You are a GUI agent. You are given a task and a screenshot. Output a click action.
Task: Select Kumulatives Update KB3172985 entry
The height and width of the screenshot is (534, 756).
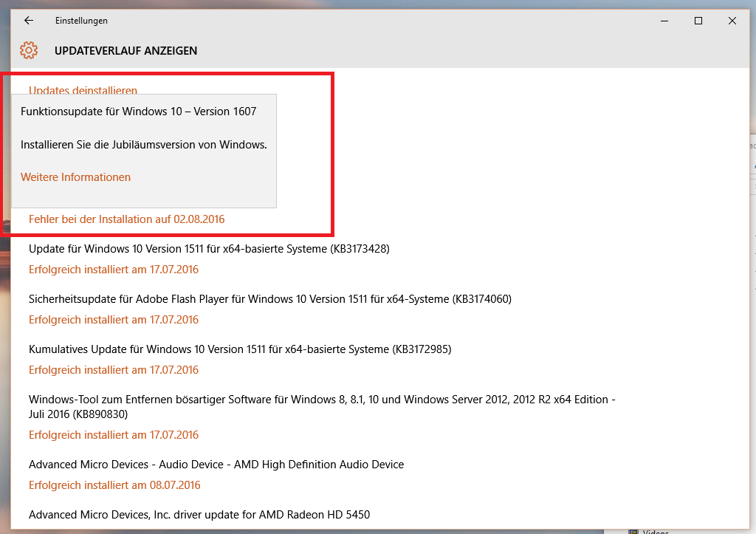point(240,349)
